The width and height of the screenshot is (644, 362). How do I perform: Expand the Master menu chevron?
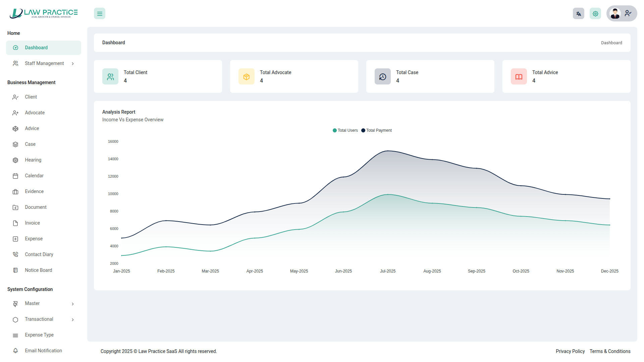pos(73,304)
